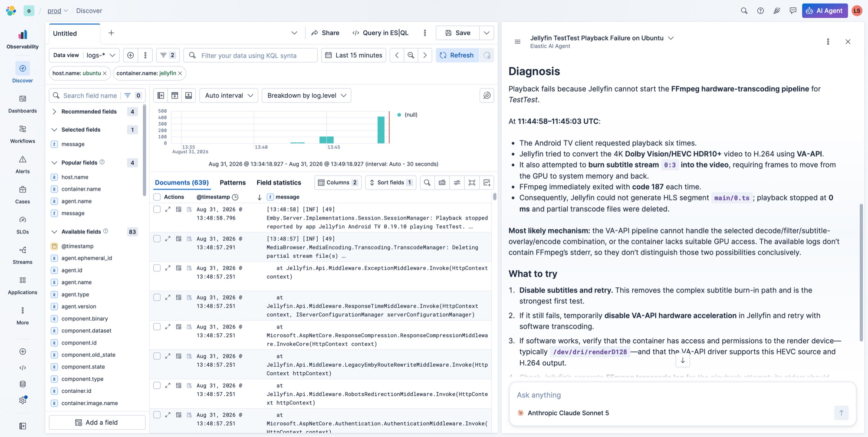The height and width of the screenshot is (437, 868).
Task: Select the RobotsRedirectionMiddleware row checkbox
Action: click(x=157, y=385)
